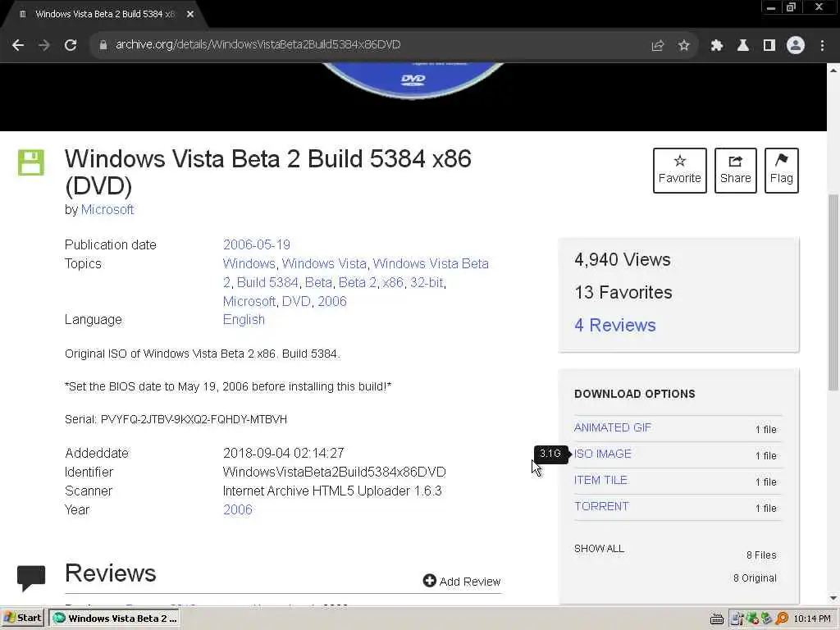
Task: Click the 8 Original count
Action: (x=755, y=578)
